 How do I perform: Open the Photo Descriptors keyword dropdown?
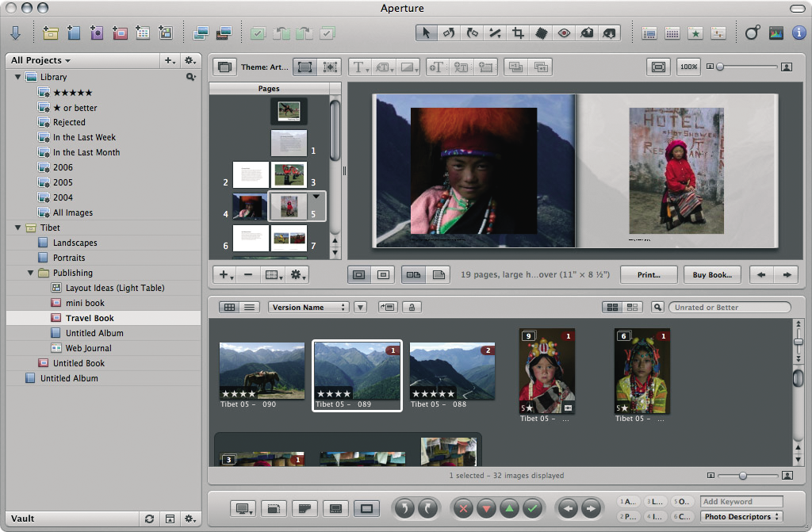741,516
